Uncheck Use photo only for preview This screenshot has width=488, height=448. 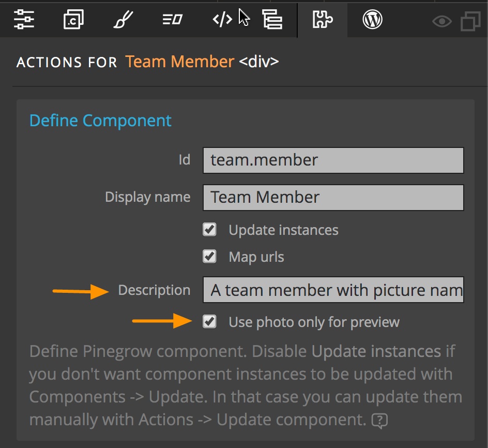(x=209, y=321)
